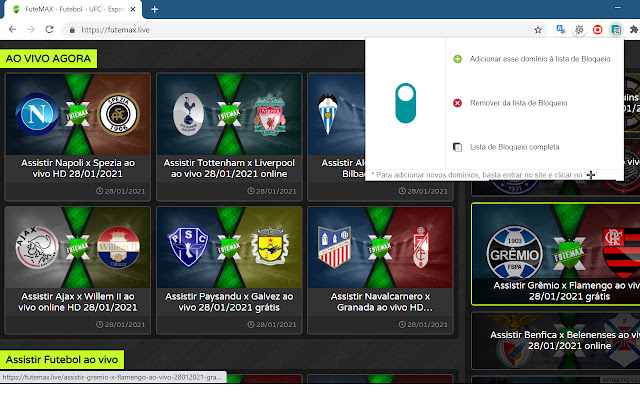This screenshot has height=400, width=640.
Task: Click the Napoli x Spezia match thumbnail
Action: click(x=78, y=114)
